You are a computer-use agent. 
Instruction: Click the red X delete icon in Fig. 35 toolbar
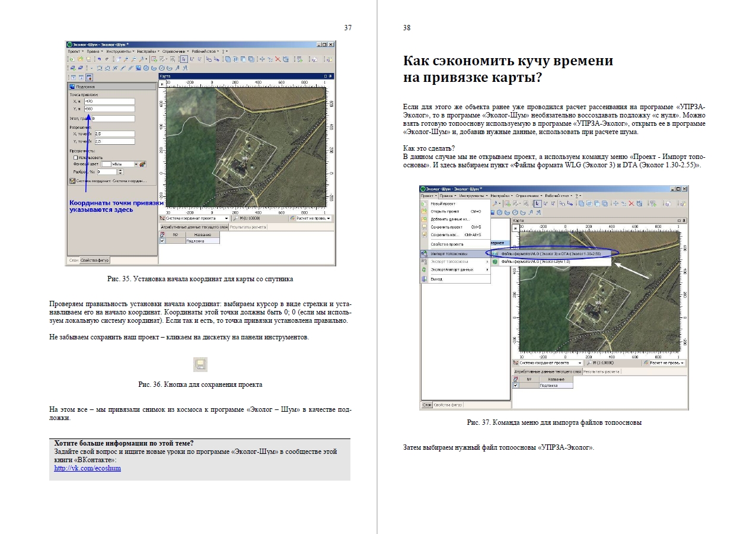click(x=277, y=59)
